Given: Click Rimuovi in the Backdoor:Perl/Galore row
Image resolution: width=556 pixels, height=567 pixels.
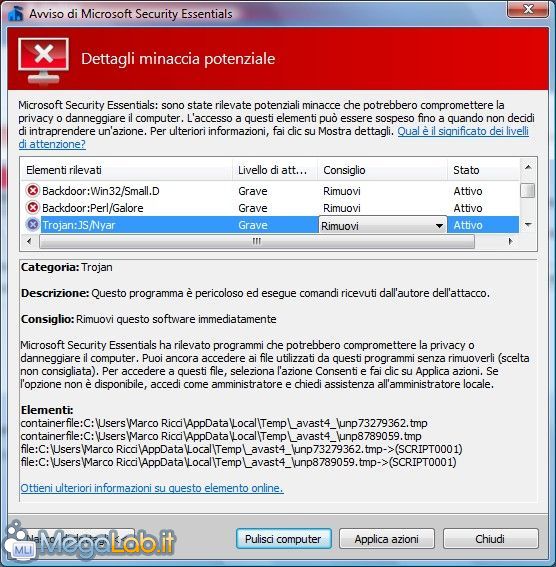Looking at the screenshot, I should pos(342,208).
